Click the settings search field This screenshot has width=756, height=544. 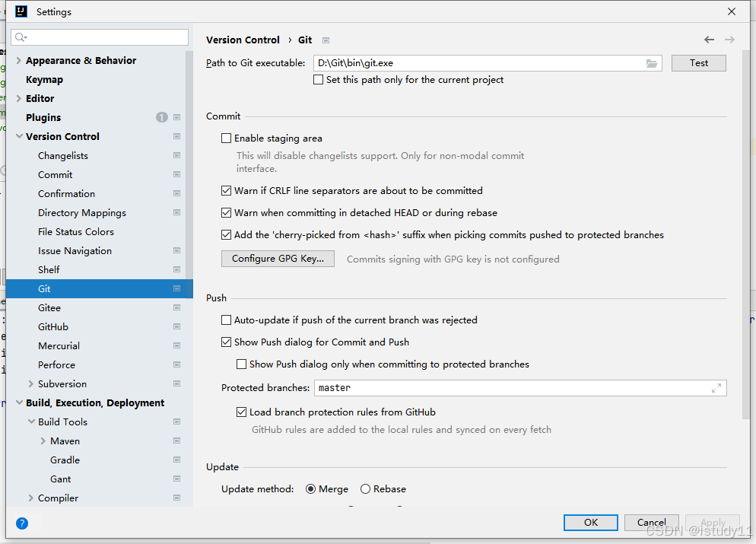100,37
